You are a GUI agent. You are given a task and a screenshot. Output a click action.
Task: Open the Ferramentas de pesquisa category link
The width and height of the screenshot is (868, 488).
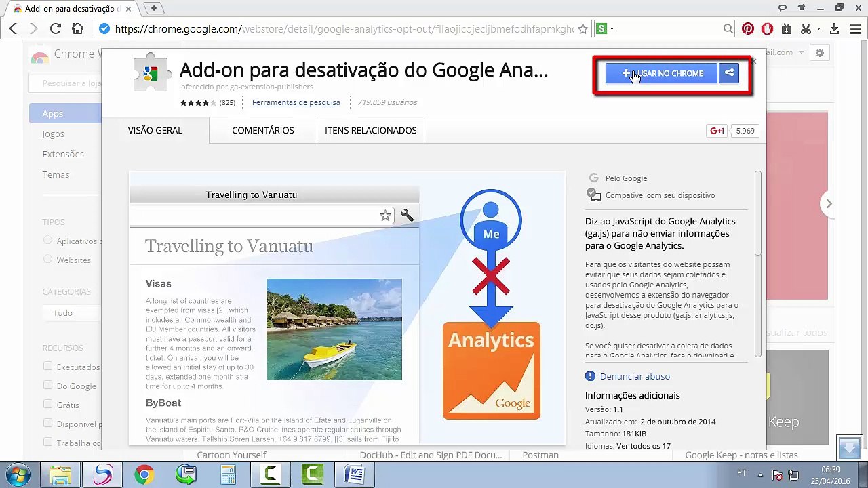(296, 102)
